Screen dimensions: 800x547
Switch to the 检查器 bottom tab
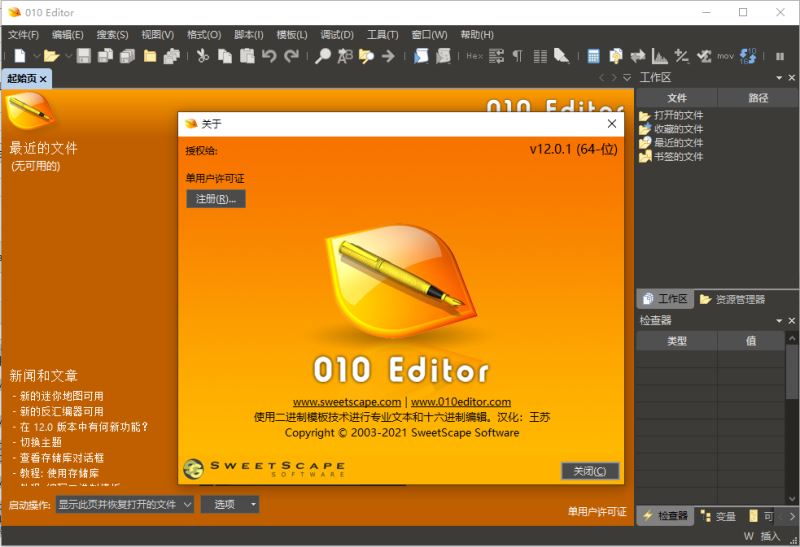point(665,516)
